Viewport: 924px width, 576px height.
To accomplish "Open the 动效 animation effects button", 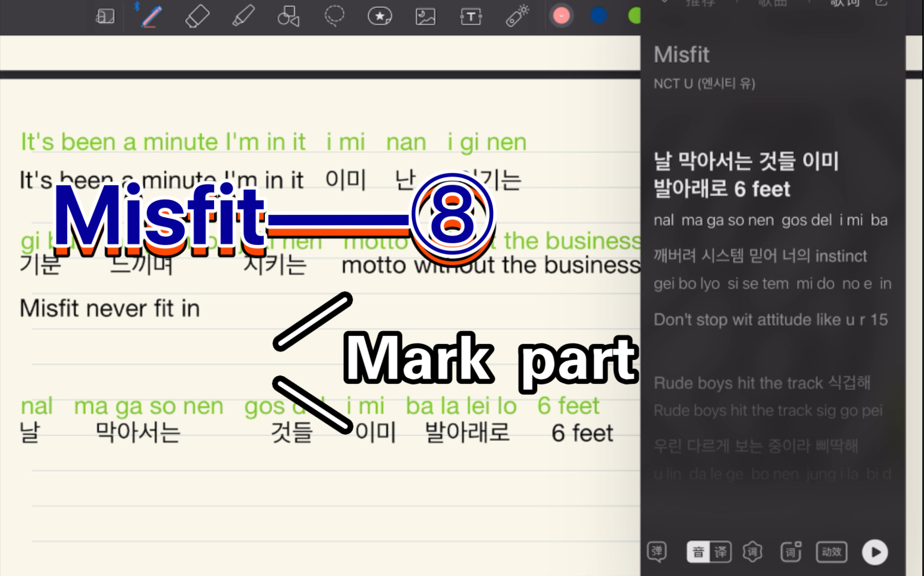I will pyautogui.click(x=832, y=552).
